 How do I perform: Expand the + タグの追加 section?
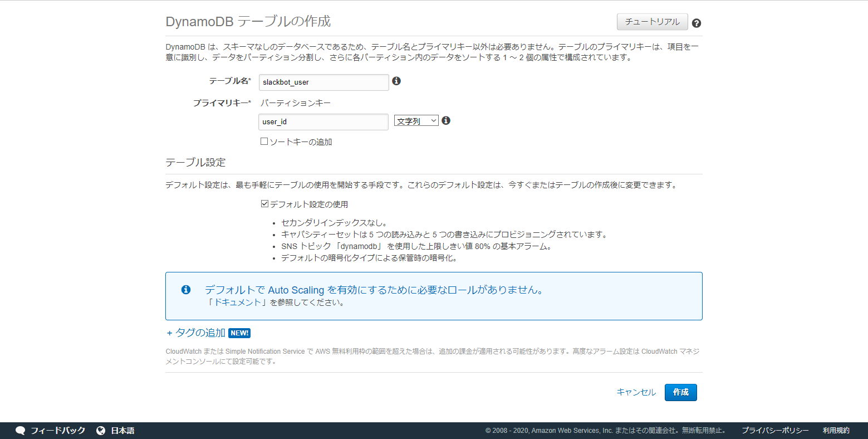[196, 333]
